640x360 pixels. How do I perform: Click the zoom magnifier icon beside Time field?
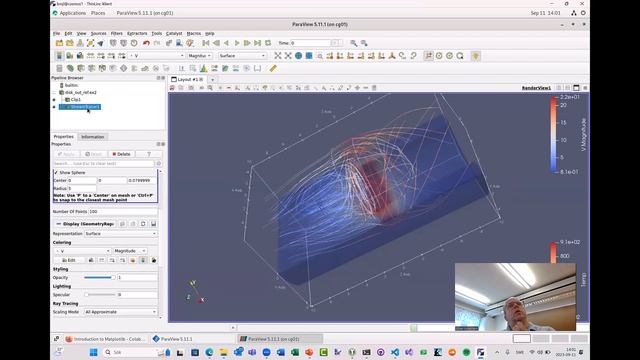pos(353,43)
